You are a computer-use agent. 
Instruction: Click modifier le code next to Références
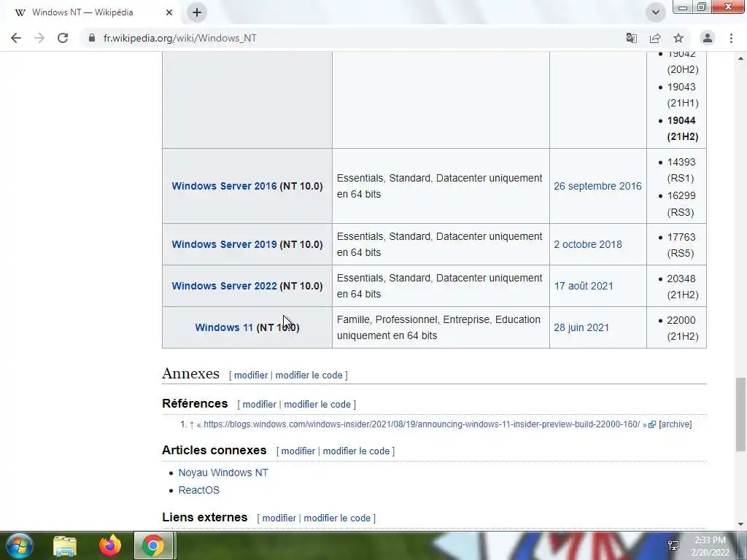317,404
